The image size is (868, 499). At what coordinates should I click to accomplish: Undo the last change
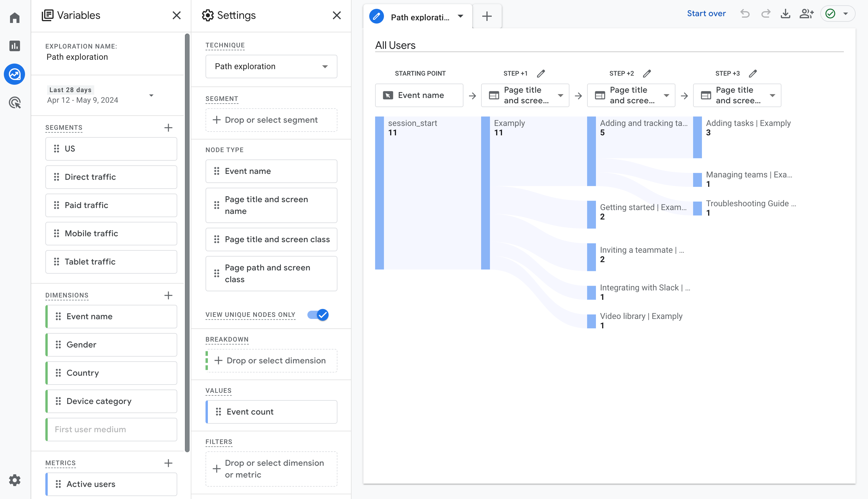745,14
